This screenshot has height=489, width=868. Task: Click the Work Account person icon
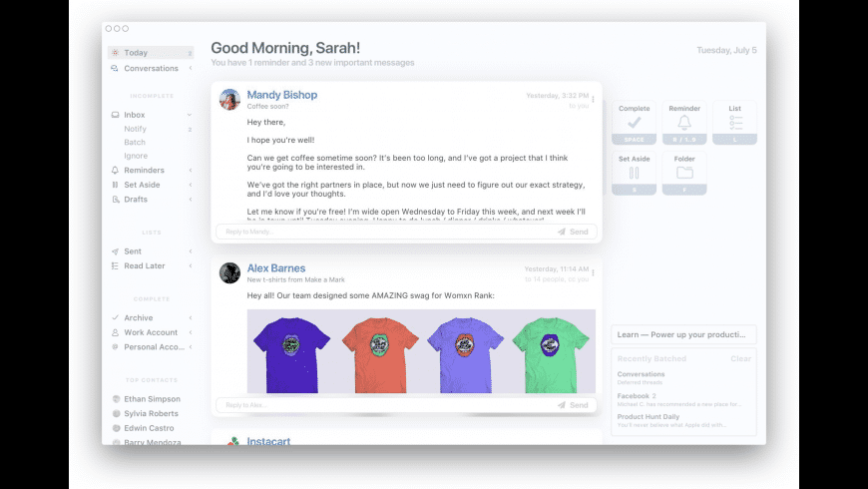coord(115,332)
